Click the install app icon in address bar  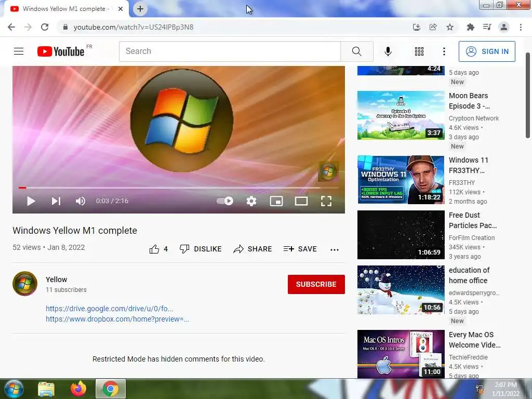(x=416, y=27)
